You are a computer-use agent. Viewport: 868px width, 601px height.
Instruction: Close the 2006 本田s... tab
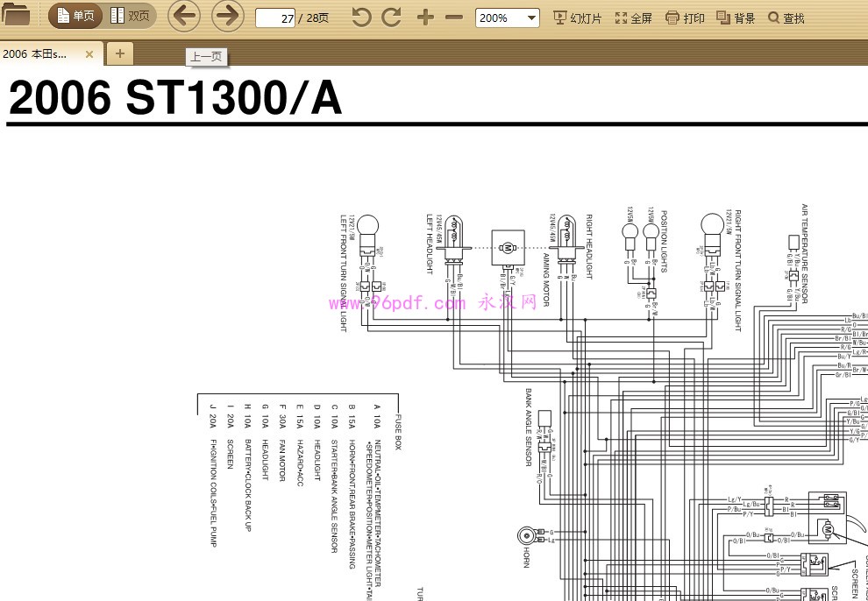(x=89, y=54)
